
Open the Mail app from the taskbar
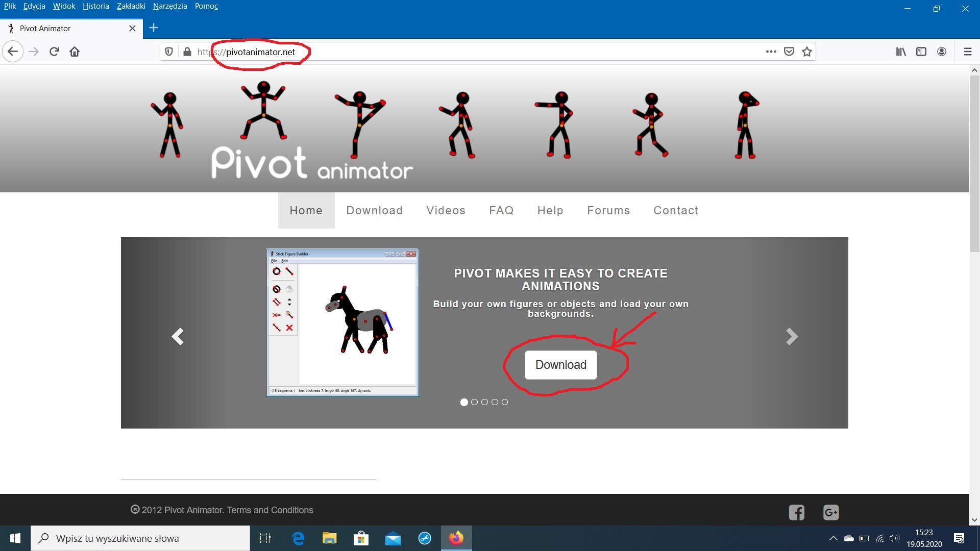pos(393,538)
